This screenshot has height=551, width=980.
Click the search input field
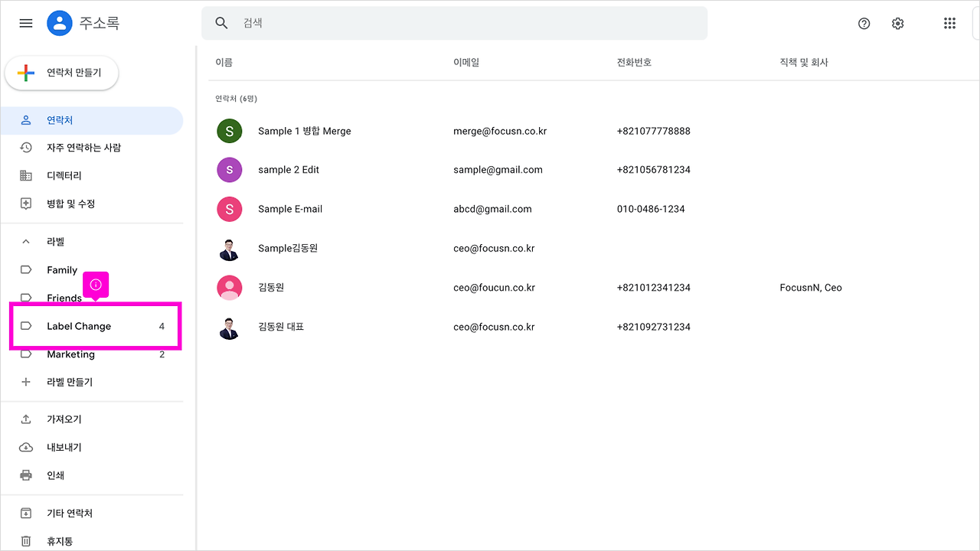[x=456, y=23]
